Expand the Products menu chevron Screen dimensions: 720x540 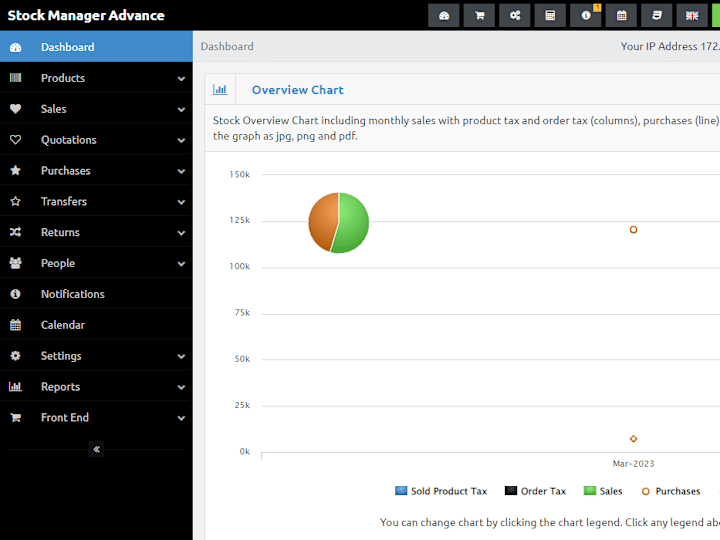click(x=181, y=79)
